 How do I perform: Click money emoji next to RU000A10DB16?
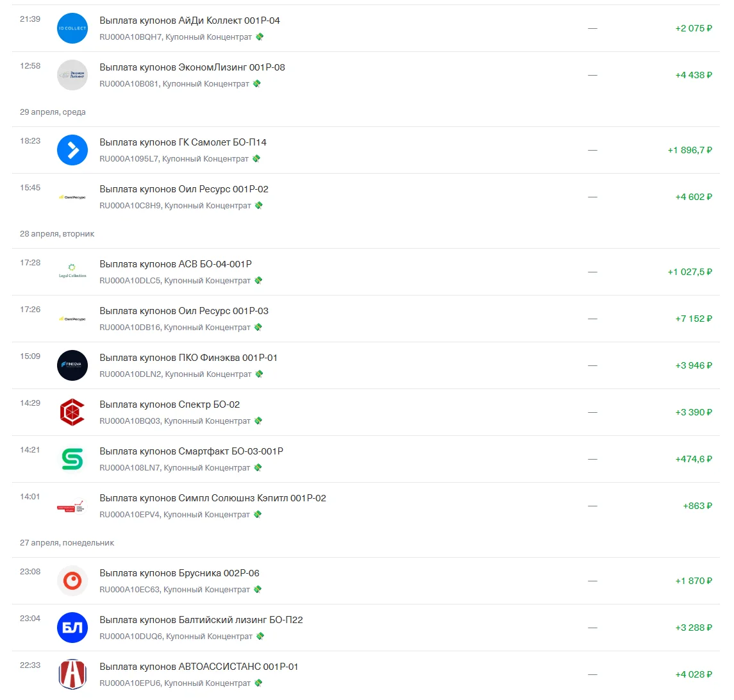pyautogui.click(x=258, y=327)
